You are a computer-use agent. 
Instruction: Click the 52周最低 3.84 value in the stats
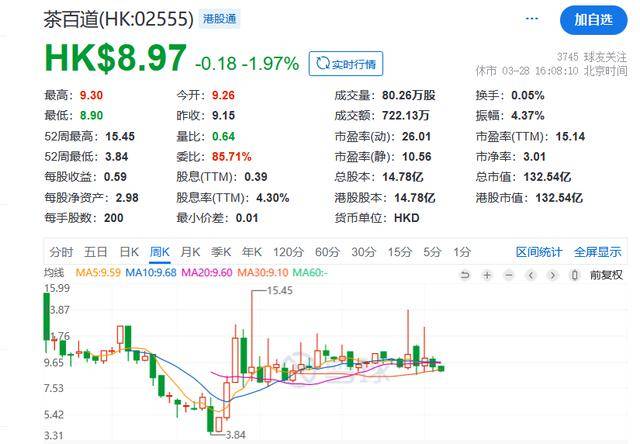[117, 157]
